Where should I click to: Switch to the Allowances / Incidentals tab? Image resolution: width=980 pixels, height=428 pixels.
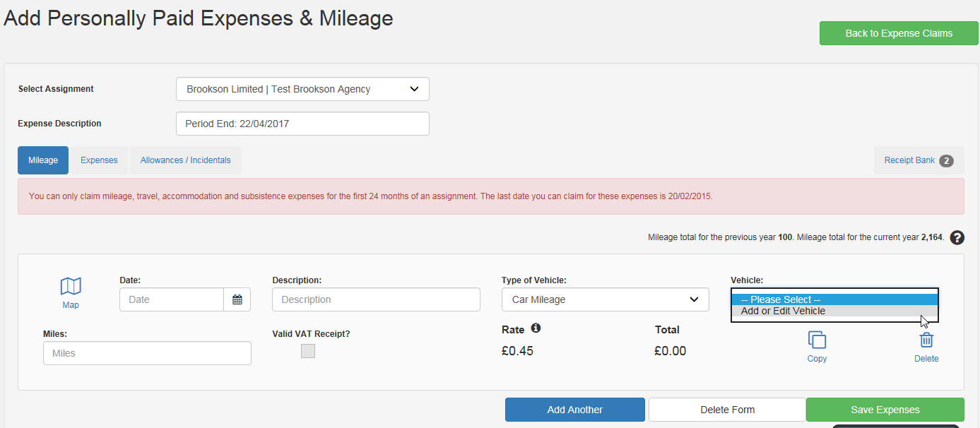185,160
